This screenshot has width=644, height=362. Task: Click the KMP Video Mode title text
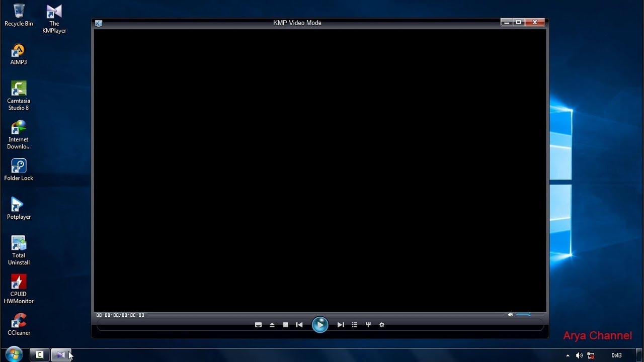coord(297,23)
